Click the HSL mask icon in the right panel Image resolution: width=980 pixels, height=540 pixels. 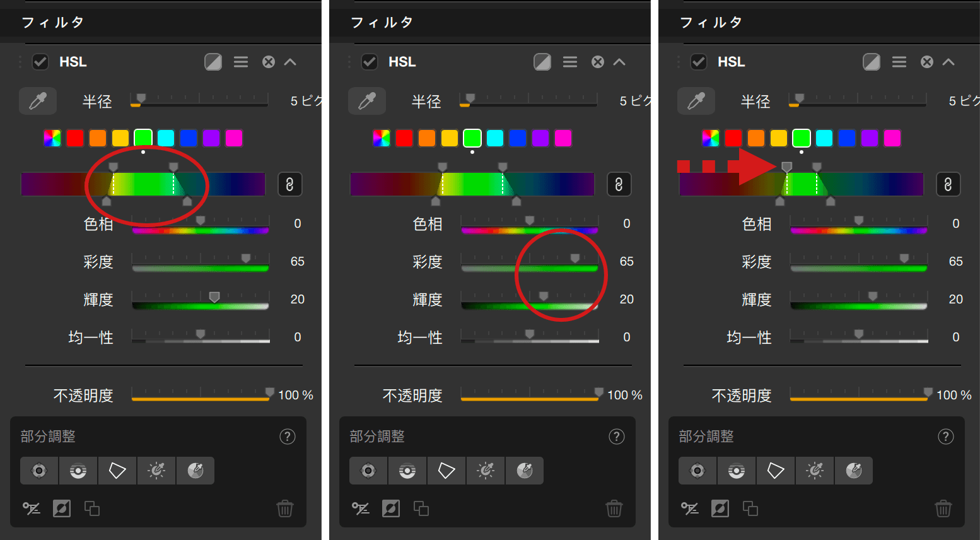coord(872,62)
